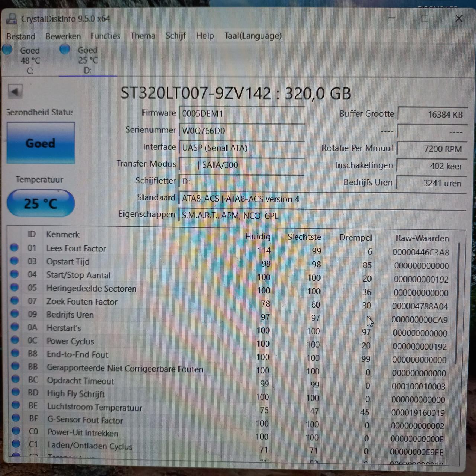
Task: Click raw value 000004788A04
Action: [420, 306]
